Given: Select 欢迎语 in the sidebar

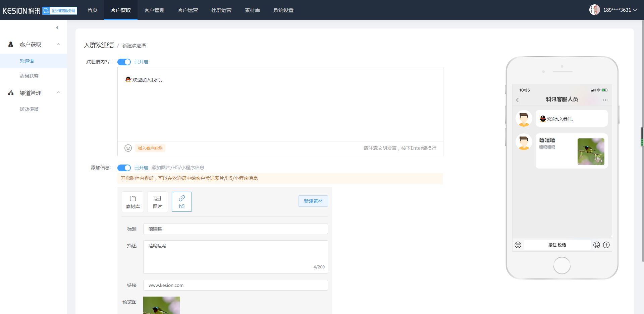Looking at the screenshot, I should 34,61.
